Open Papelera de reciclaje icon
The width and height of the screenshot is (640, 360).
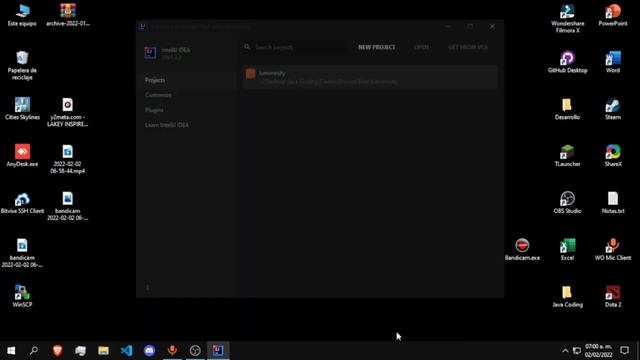22,65
